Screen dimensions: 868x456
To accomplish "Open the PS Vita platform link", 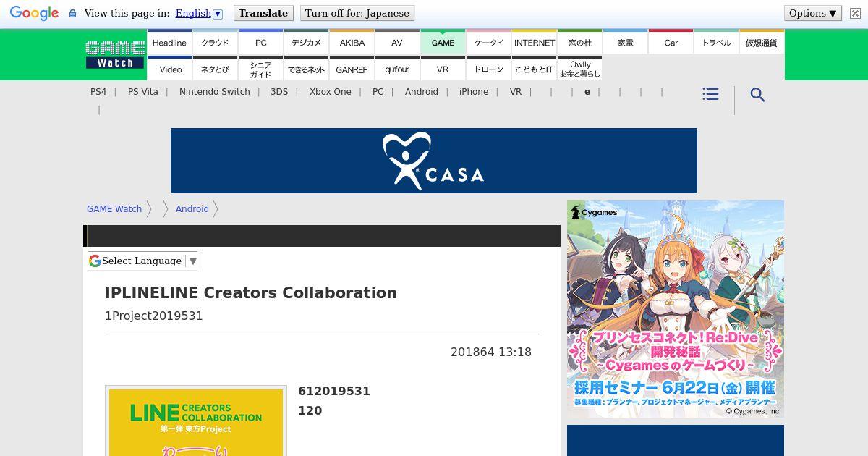I will point(143,92).
